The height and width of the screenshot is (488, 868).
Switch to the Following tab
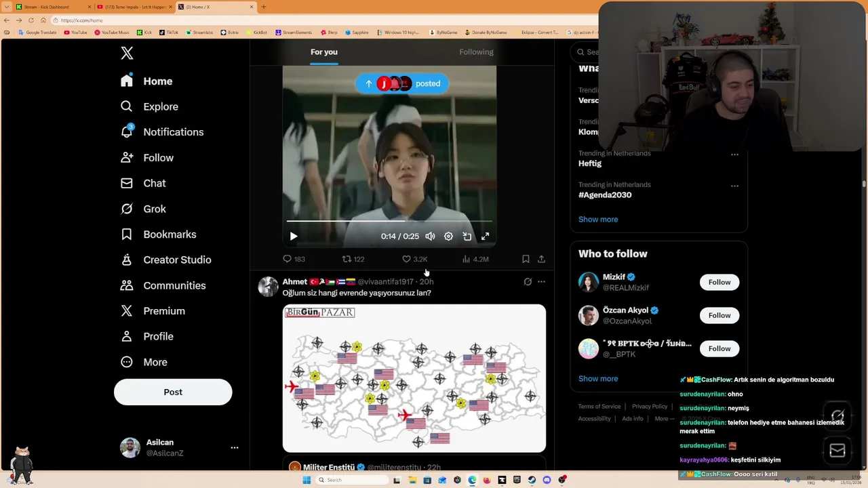pyautogui.click(x=476, y=52)
